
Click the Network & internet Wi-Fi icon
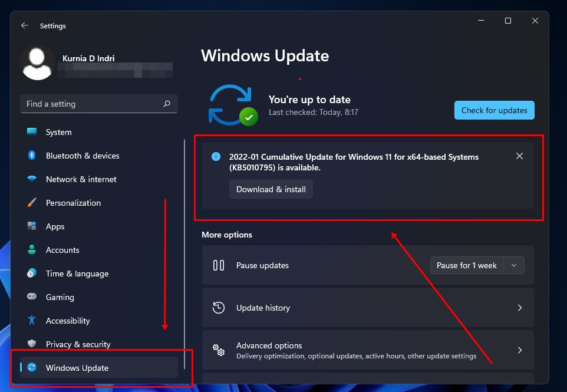point(32,179)
